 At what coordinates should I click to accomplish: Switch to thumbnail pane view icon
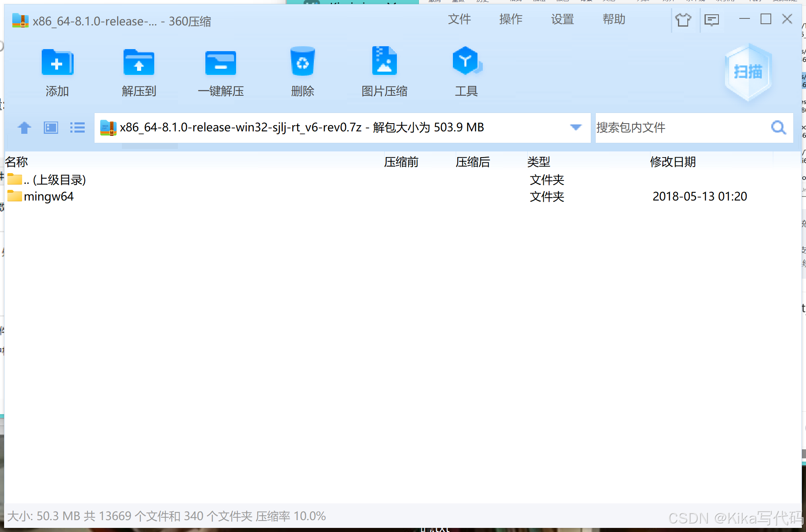tap(51, 128)
